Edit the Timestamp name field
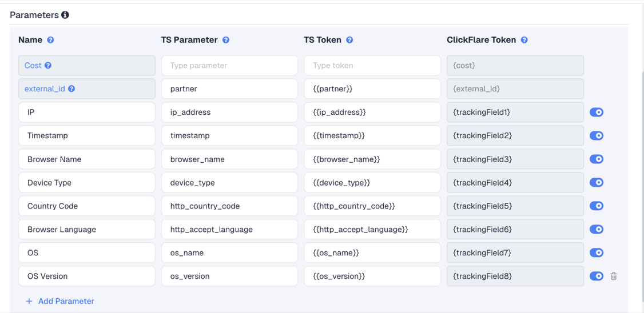This screenshot has width=644, height=313. pyautogui.click(x=87, y=135)
